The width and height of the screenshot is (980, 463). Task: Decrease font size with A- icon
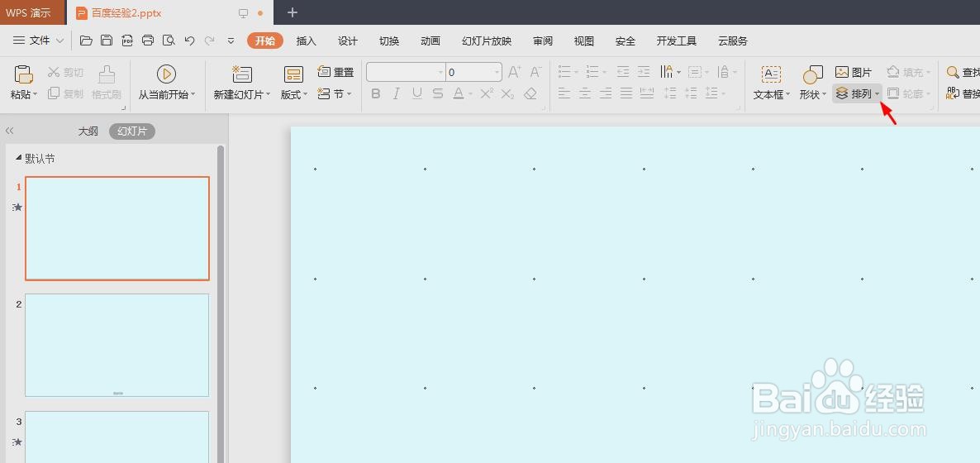tap(535, 72)
